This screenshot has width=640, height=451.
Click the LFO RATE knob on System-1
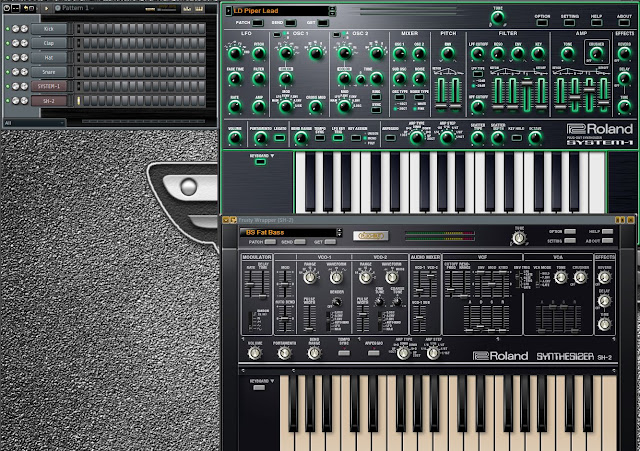235,107
